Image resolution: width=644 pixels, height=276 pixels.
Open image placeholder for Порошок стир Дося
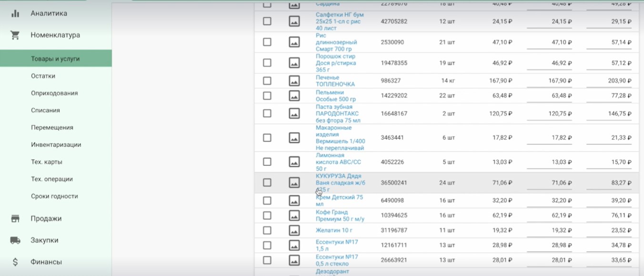[294, 63]
